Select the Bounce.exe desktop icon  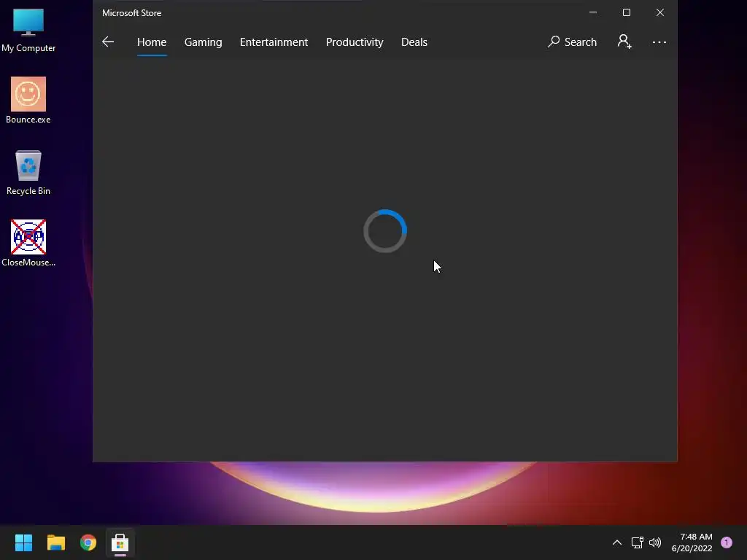pos(28,101)
